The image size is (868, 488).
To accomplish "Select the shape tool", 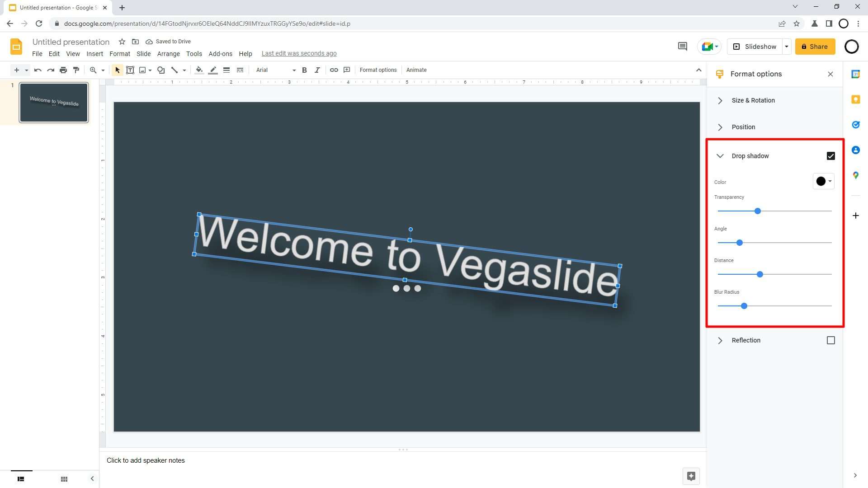I will tap(161, 70).
